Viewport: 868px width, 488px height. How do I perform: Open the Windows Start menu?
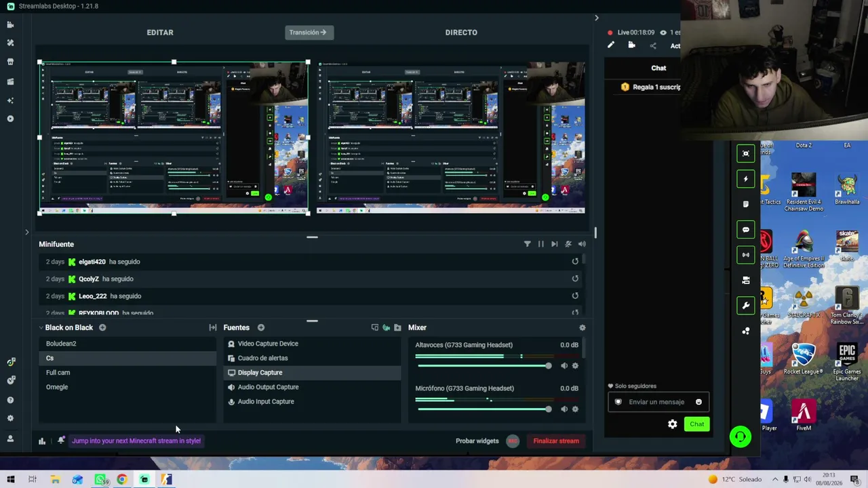11,480
